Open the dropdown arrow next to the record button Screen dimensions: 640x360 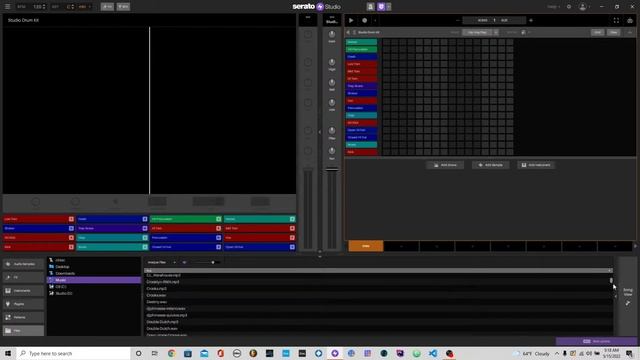[x=375, y=20]
